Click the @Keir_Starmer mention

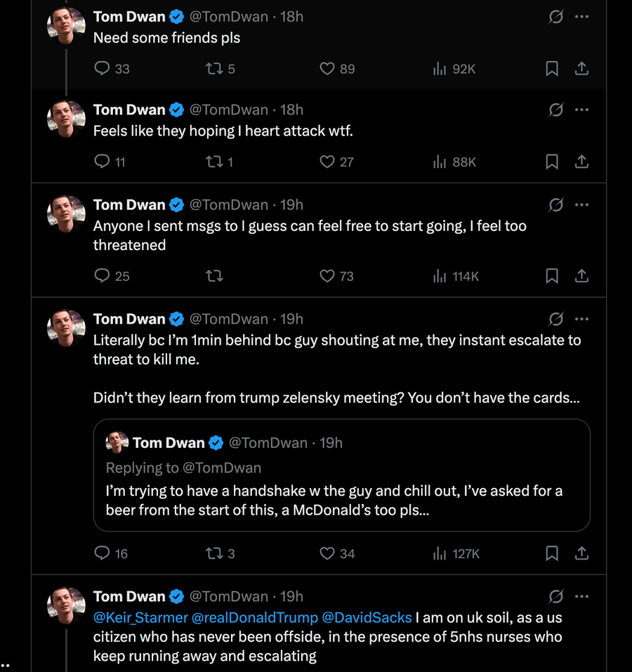point(140,617)
